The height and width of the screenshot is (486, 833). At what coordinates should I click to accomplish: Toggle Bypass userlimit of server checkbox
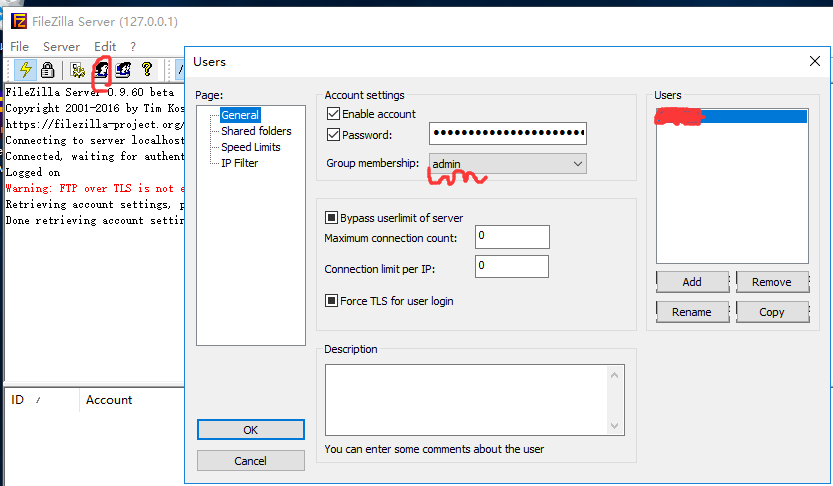331,218
